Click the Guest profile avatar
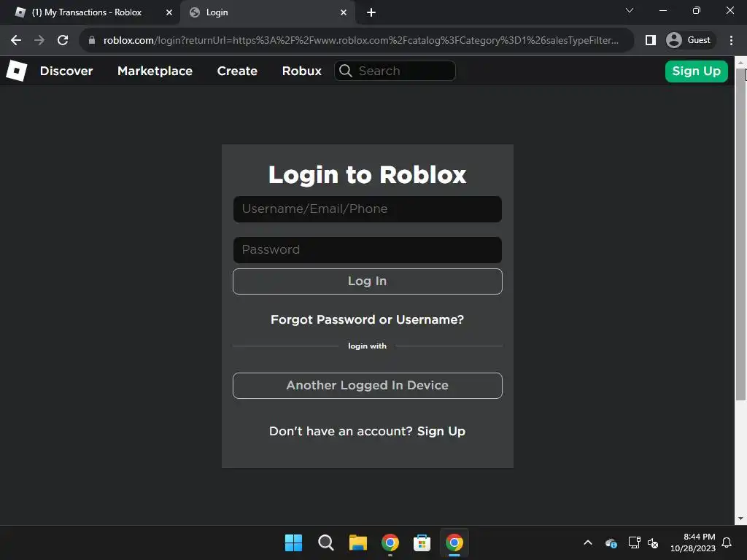Viewport: 747px width, 560px height. (673, 40)
